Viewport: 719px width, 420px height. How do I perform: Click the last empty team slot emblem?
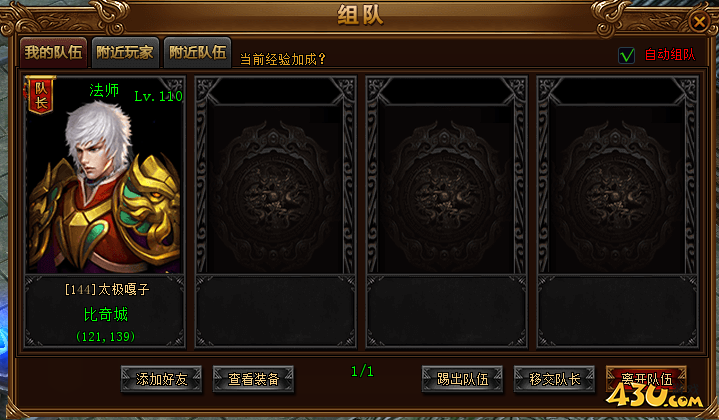click(618, 195)
